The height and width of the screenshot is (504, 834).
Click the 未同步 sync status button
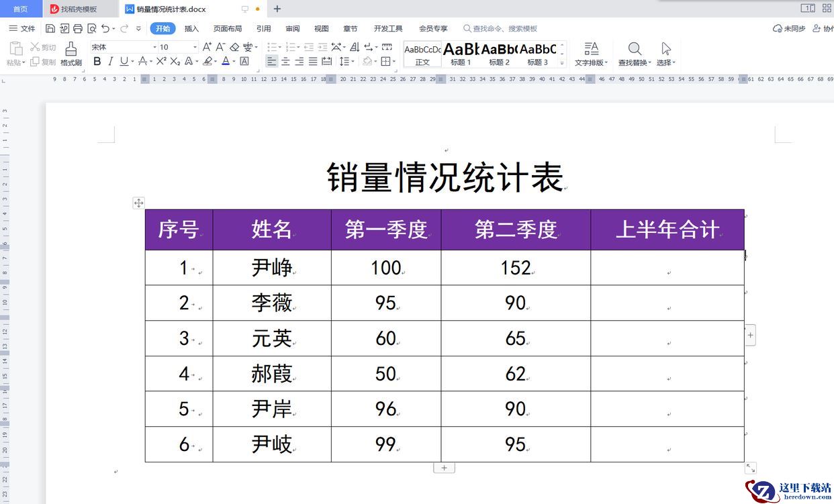pos(789,28)
